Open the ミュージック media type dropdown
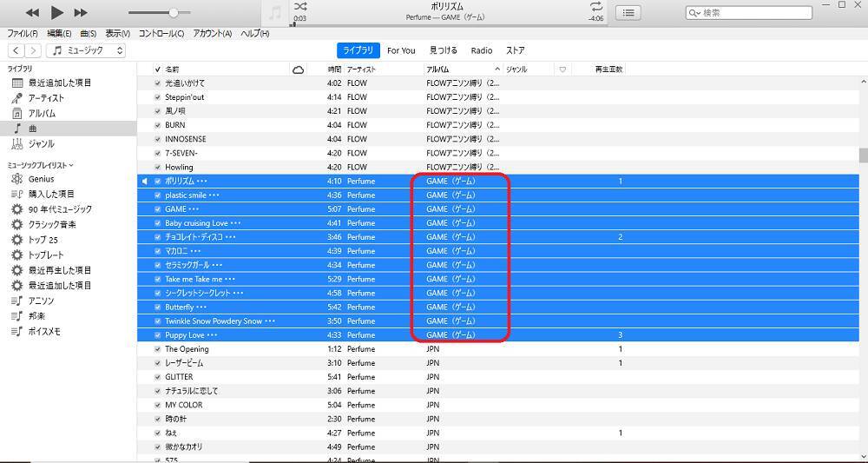The height and width of the screenshot is (463, 868). coord(87,50)
